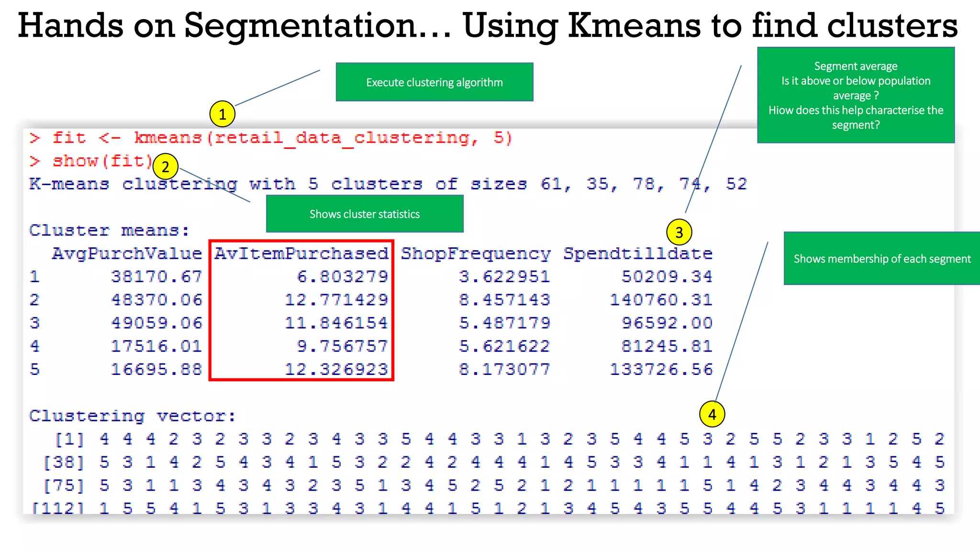
Task: Click yellow circle marker number 4
Action: [712, 414]
